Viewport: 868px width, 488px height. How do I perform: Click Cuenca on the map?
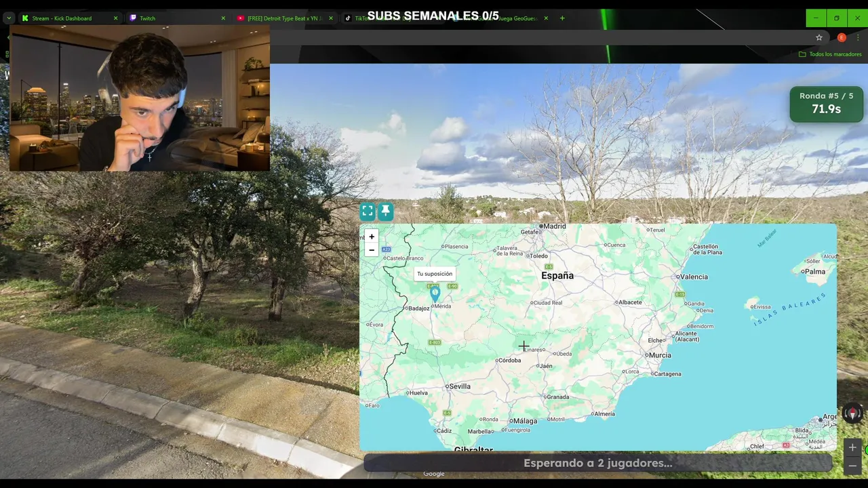click(x=616, y=245)
